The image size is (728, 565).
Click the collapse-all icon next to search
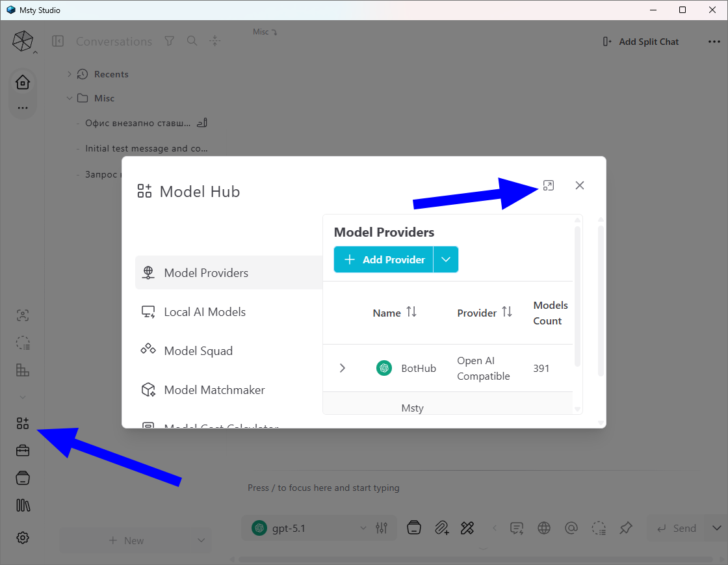(x=214, y=41)
